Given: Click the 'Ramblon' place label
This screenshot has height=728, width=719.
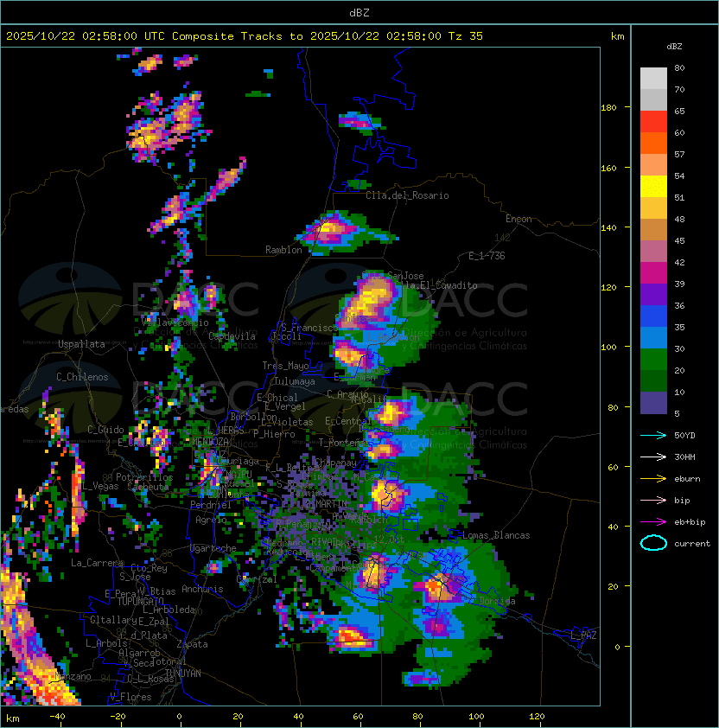Looking at the screenshot, I should coord(283,250).
